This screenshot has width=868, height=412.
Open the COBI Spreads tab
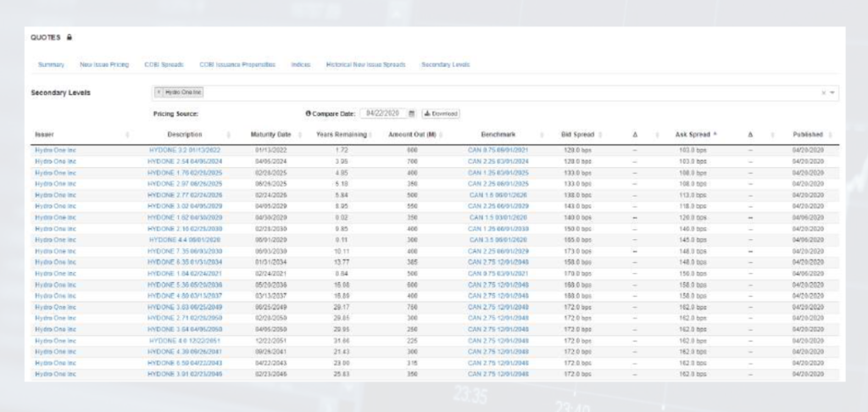[164, 64]
